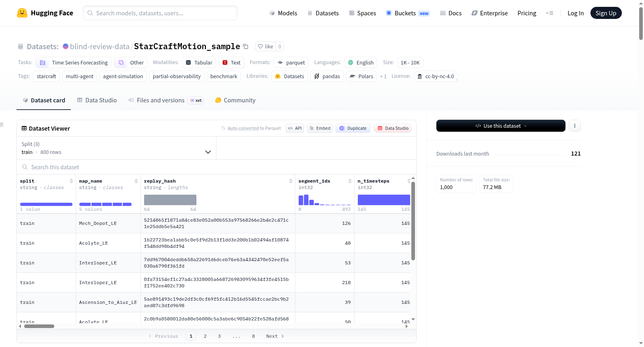Click the map_name class distribution bar
Screen dimensions: 644x347
(x=105, y=204)
